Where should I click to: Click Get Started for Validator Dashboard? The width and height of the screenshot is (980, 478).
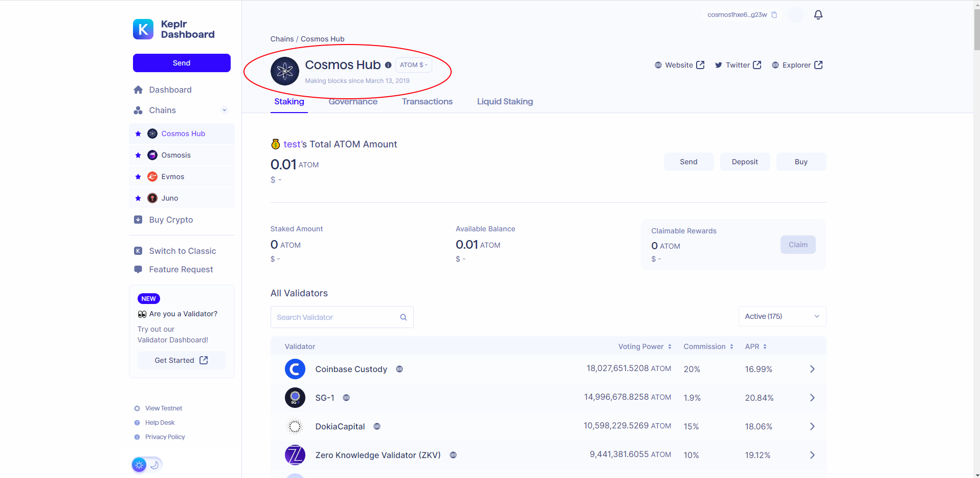pyautogui.click(x=182, y=360)
